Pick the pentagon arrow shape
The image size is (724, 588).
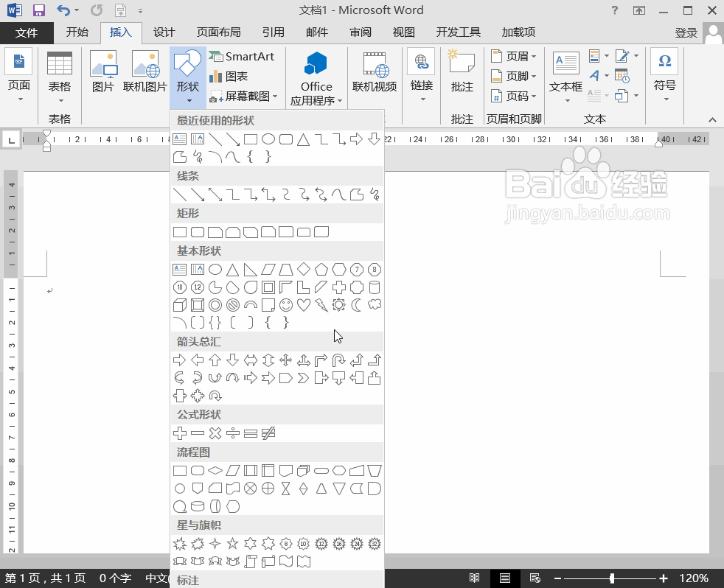pos(286,379)
